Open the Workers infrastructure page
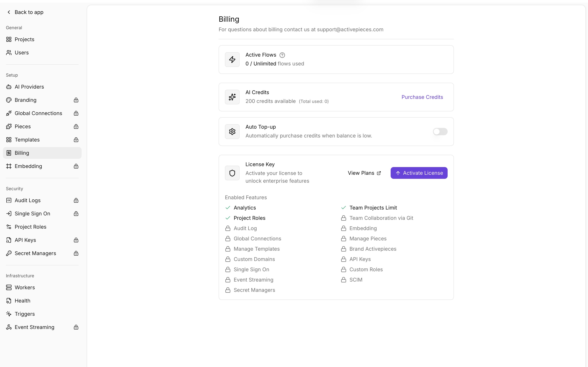The width and height of the screenshot is (588, 367). coord(24,288)
